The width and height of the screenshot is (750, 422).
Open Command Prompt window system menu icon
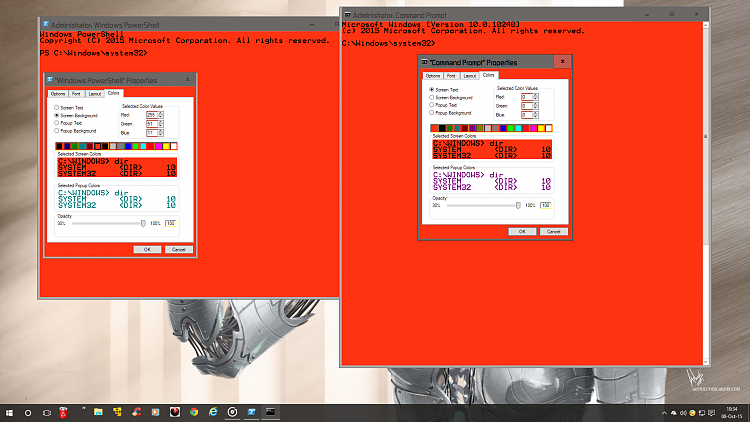coord(348,15)
